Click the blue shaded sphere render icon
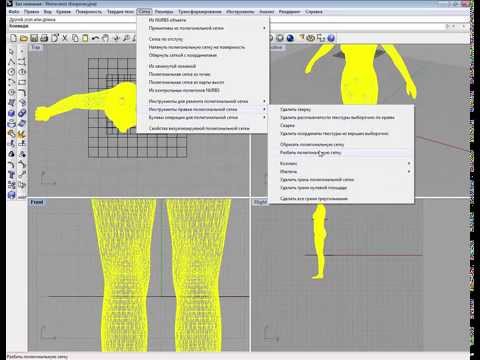 [290, 38]
